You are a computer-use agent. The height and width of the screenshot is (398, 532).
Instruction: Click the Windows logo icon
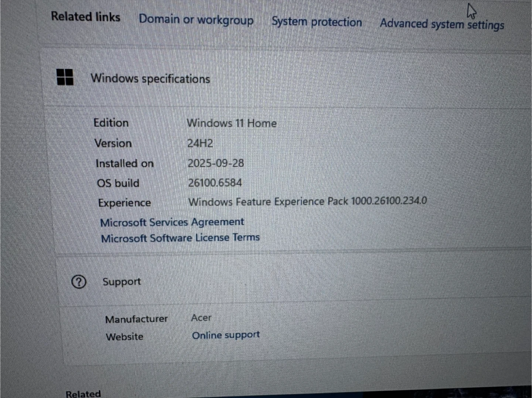[65, 77]
